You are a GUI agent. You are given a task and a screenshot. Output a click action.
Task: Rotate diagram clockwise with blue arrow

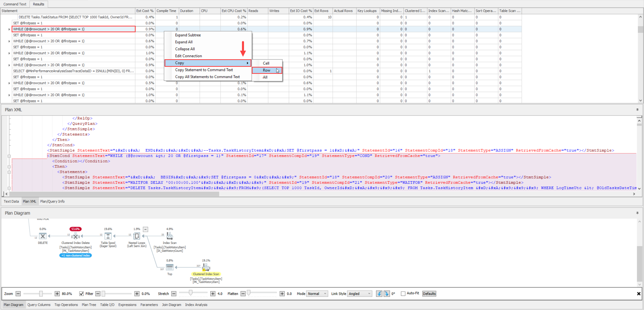[x=386, y=294]
